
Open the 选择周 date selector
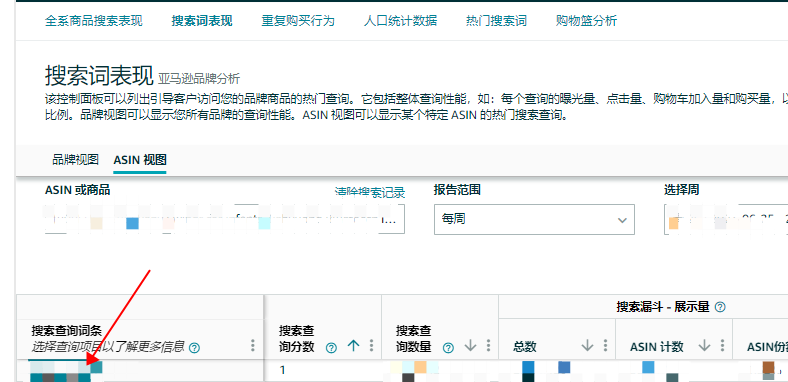[726, 219]
